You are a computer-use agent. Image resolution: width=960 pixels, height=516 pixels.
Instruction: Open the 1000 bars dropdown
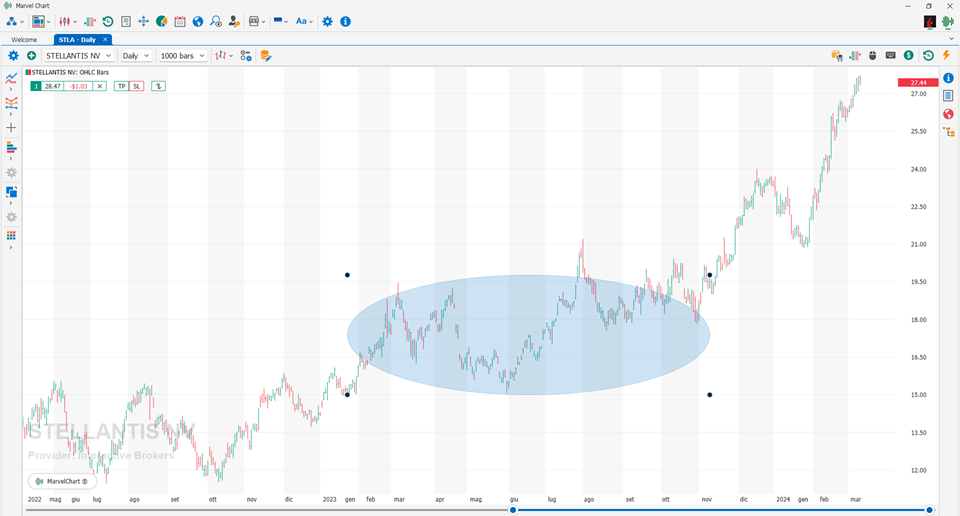182,56
